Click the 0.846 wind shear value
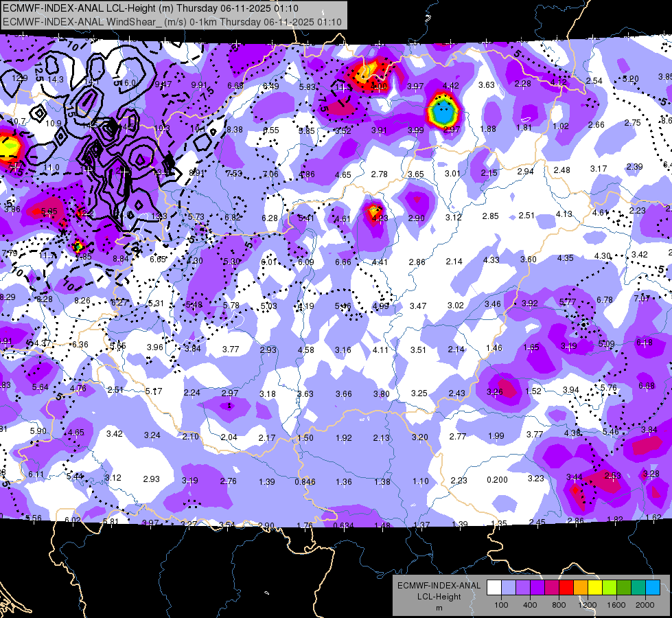Viewport: 672px width, 618px height. coord(305,482)
